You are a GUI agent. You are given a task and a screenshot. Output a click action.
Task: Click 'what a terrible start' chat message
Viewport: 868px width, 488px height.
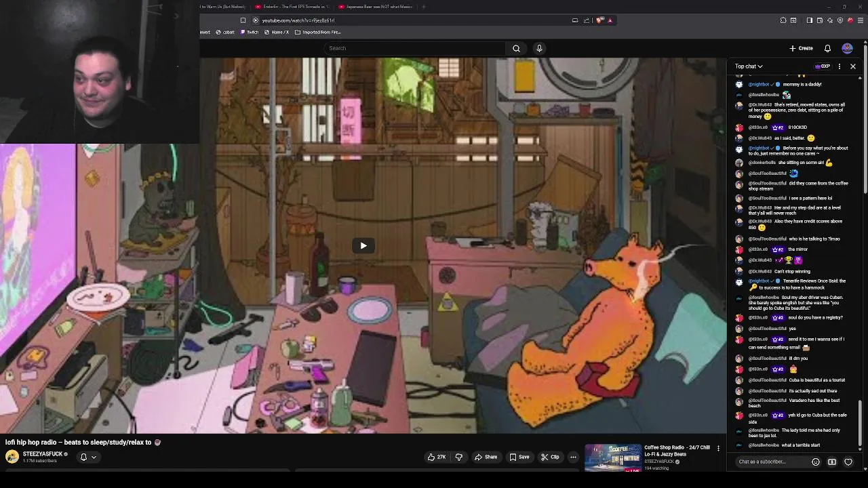click(801, 445)
